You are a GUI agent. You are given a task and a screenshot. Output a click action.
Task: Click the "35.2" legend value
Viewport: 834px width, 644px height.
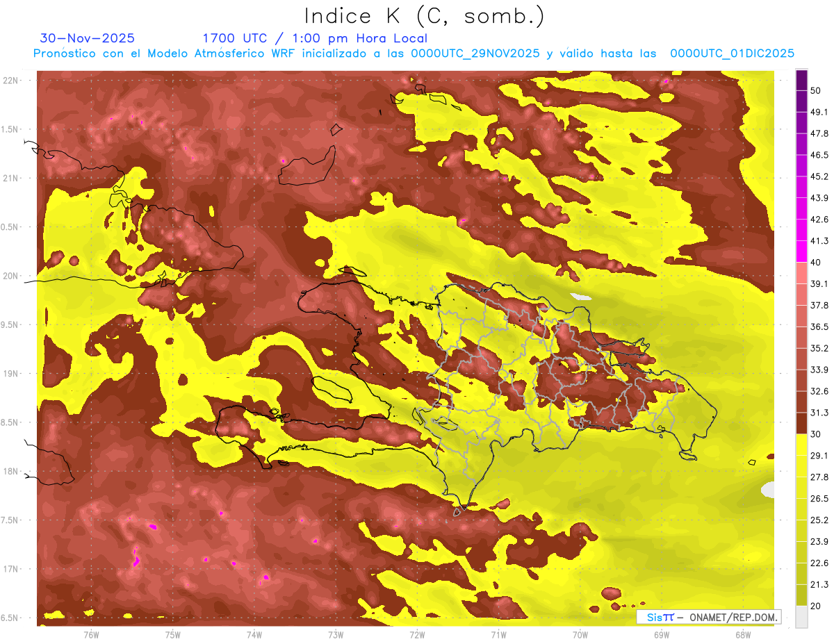[819, 348]
